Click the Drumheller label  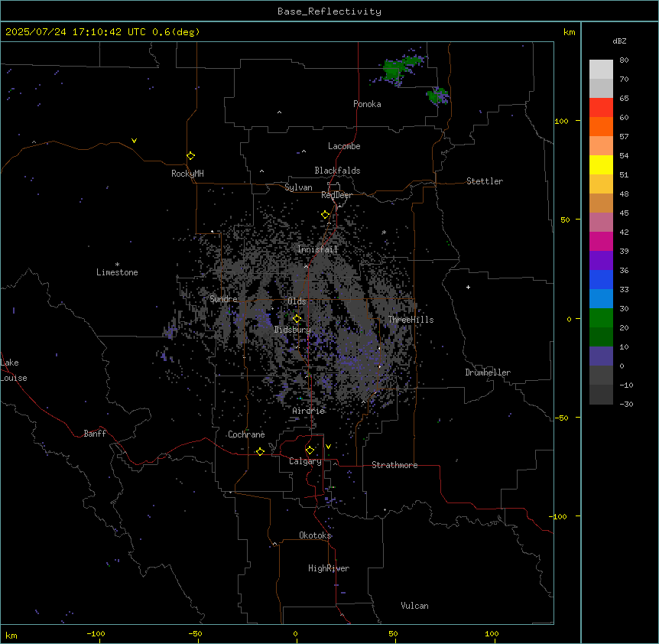(488, 372)
